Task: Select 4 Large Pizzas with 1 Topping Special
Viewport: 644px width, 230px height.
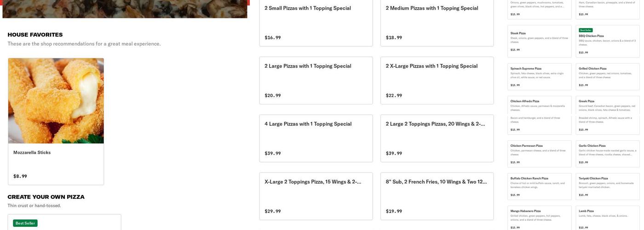Action: coord(316,138)
